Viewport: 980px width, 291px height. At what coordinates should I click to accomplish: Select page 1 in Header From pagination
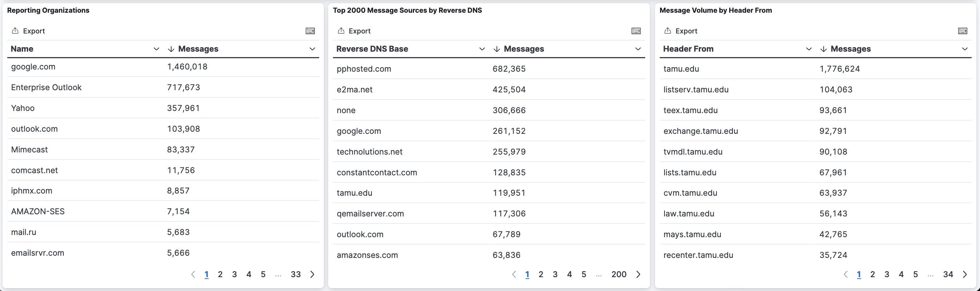pos(859,274)
